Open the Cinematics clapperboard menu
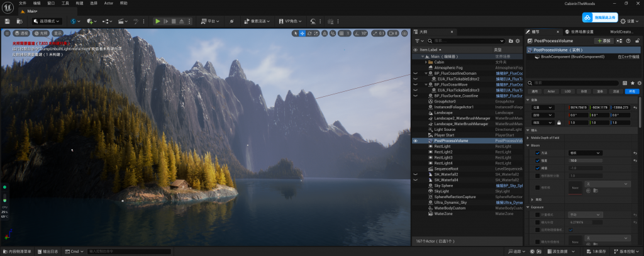644x256 pixels. pos(121,21)
